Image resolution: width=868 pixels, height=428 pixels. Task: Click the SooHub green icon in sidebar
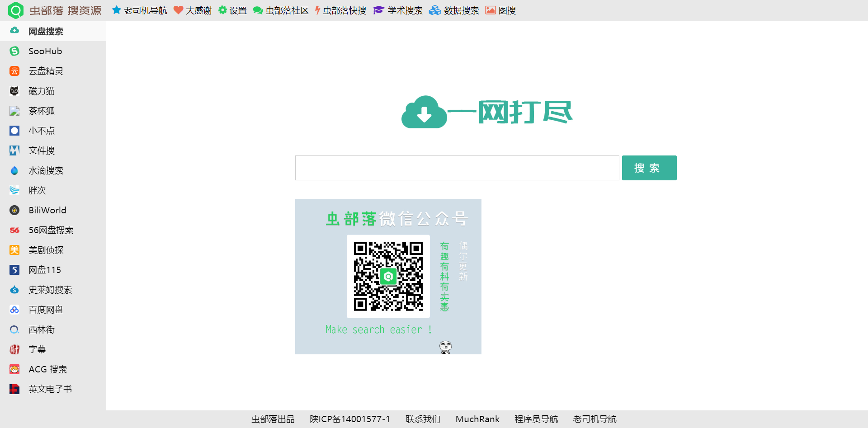14,51
